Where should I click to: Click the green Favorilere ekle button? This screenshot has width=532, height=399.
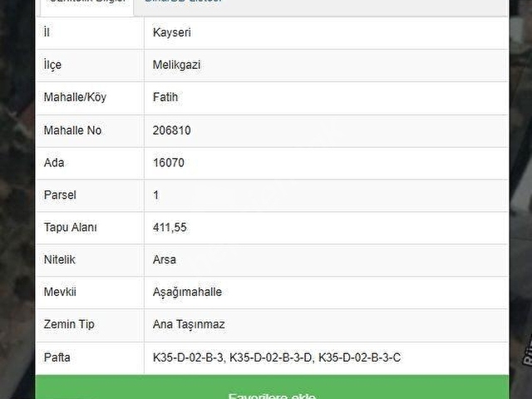click(x=272, y=387)
